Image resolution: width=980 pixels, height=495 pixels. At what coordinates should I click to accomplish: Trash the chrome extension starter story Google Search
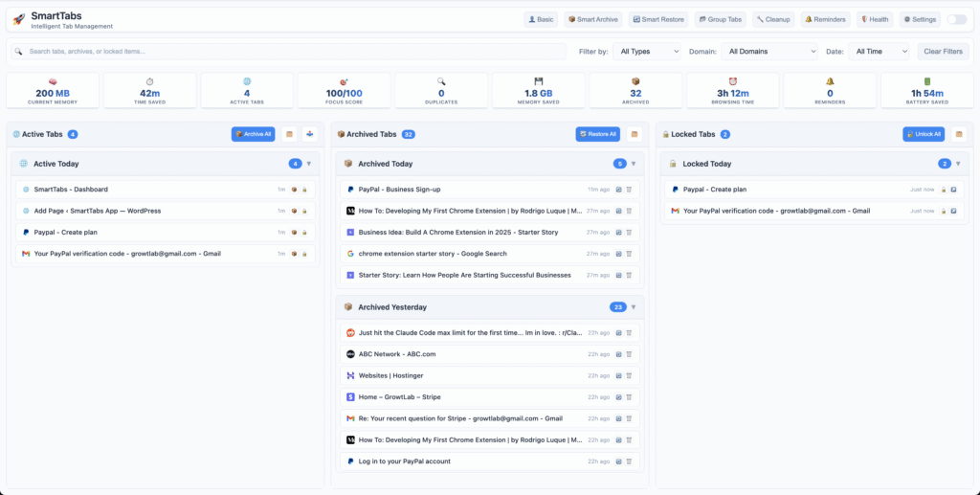point(630,254)
